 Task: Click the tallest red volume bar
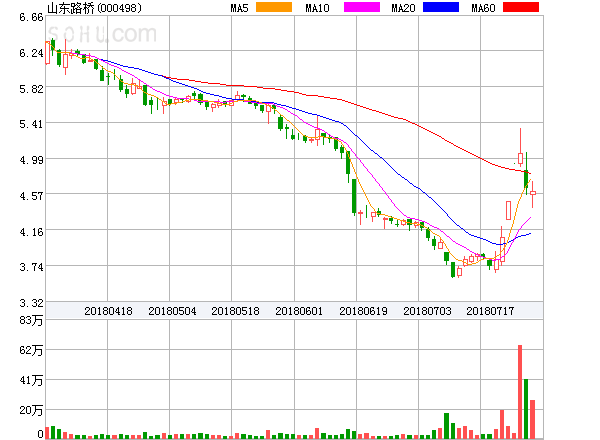520,392
